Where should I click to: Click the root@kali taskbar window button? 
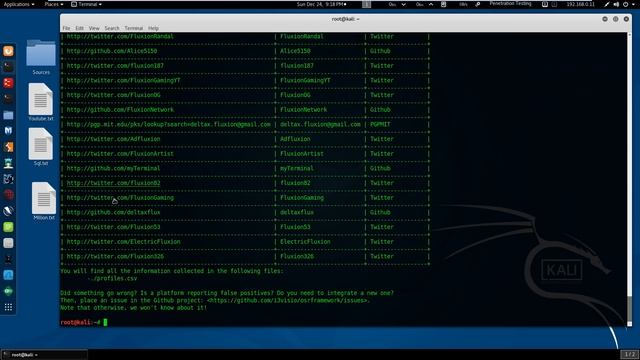[x=44, y=355]
